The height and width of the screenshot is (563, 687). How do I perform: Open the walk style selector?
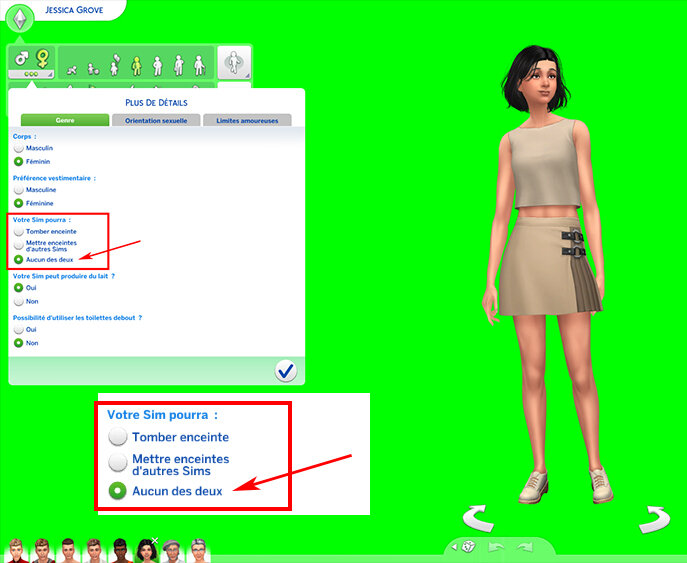234,63
